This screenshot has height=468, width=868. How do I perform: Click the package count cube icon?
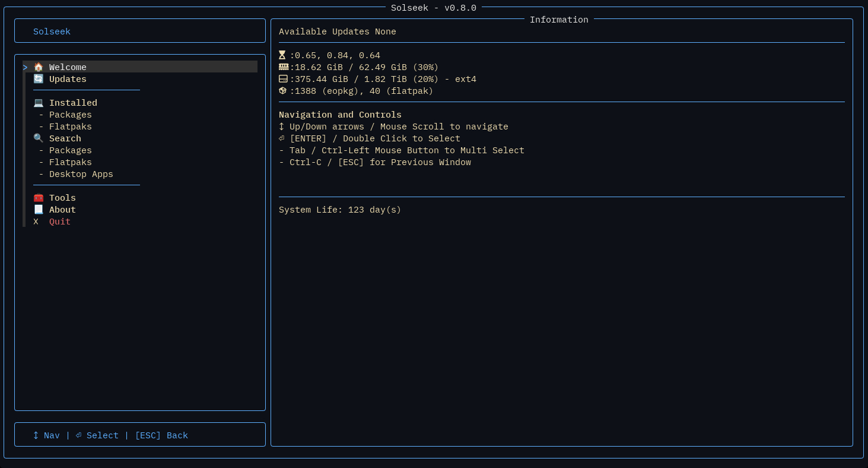click(x=283, y=91)
